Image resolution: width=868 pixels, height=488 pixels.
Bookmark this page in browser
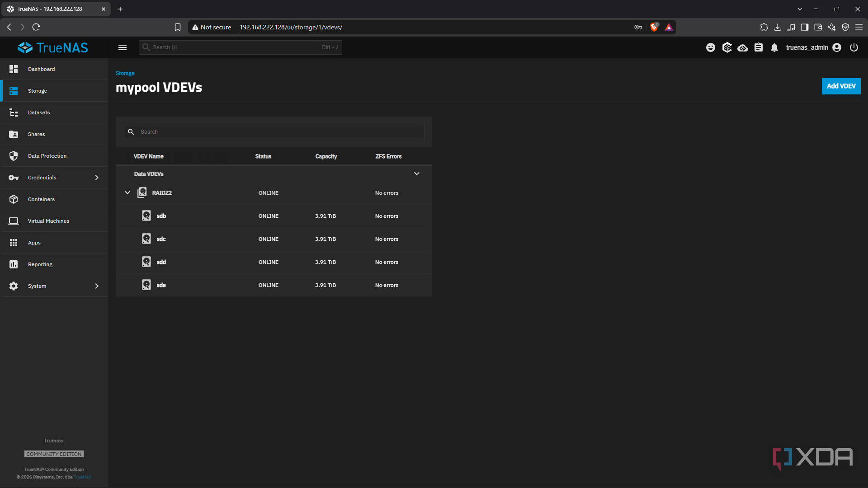(x=178, y=27)
